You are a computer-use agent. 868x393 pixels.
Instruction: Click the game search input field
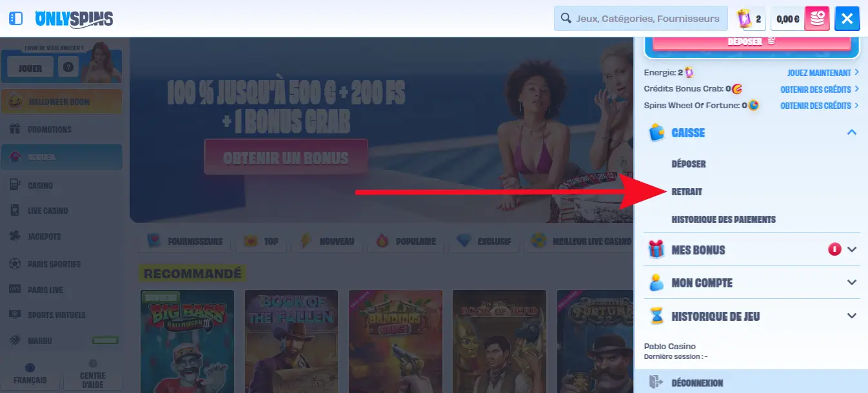(x=640, y=19)
